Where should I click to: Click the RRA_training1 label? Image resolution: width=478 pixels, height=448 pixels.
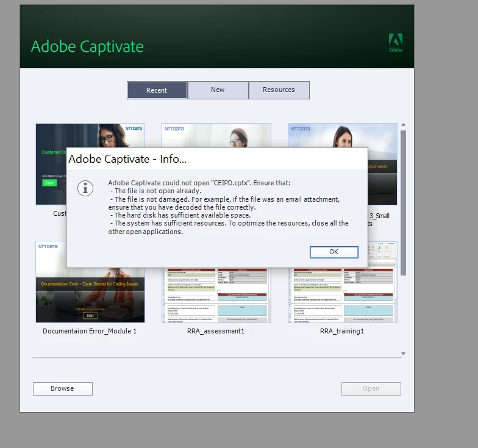[342, 331]
